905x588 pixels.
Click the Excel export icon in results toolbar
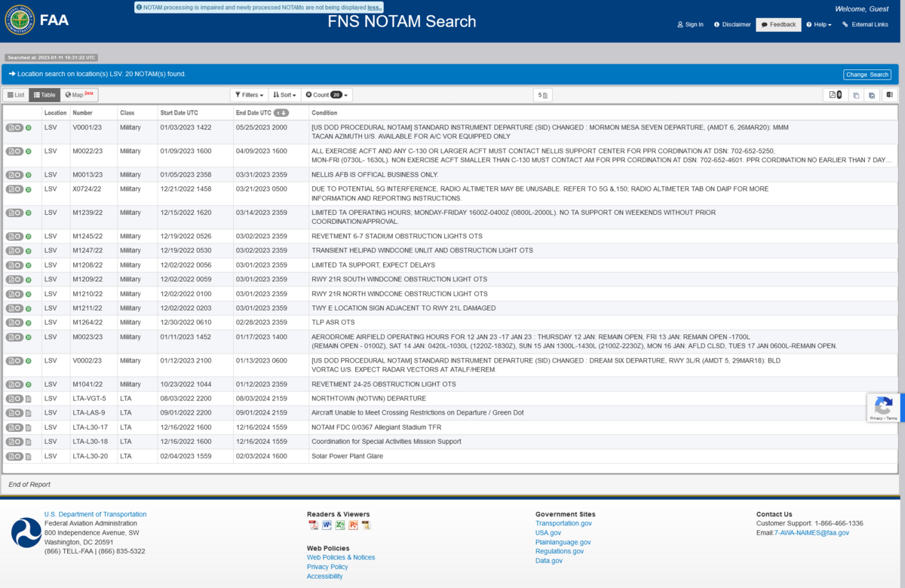[x=889, y=95]
